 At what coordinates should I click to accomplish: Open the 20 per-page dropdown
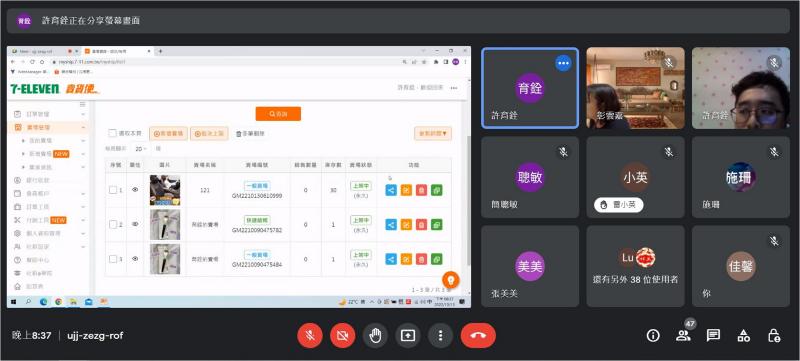click(x=140, y=149)
